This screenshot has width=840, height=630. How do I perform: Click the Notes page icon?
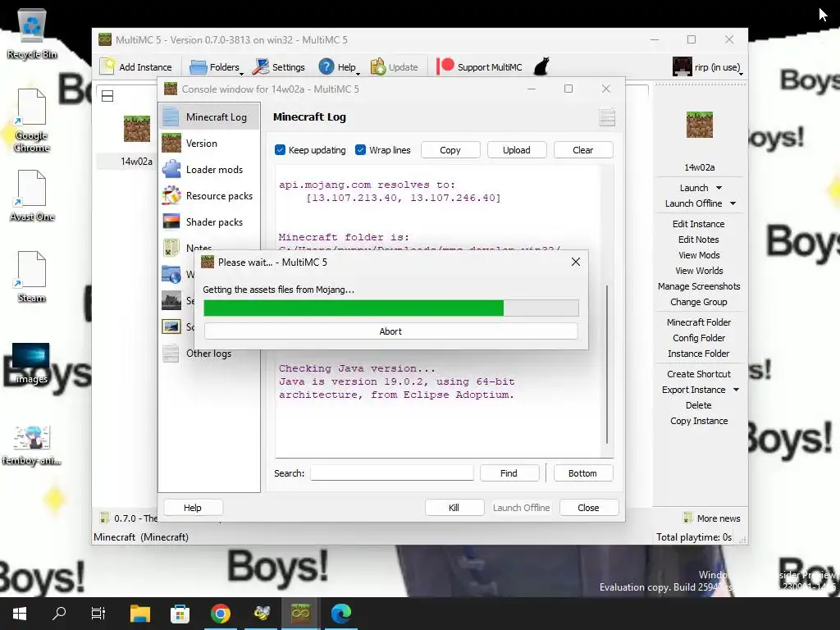tap(171, 247)
